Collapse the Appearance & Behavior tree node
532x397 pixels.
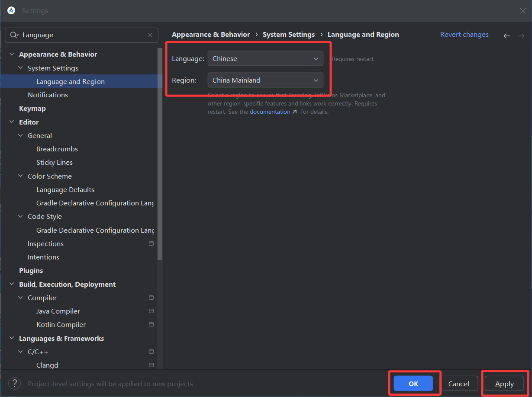[12, 54]
